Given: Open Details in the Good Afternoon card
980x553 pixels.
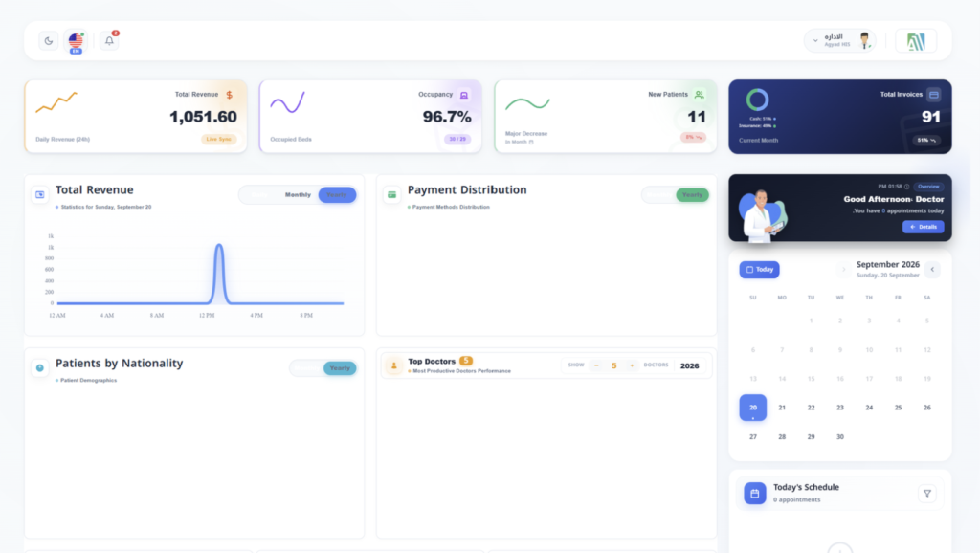Looking at the screenshot, I should (x=923, y=227).
